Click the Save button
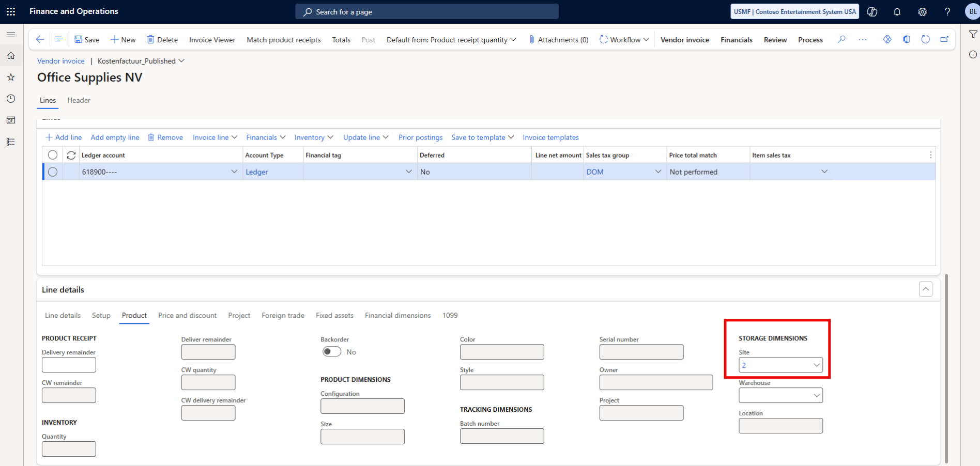980x466 pixels. click(x=87, y=40)
